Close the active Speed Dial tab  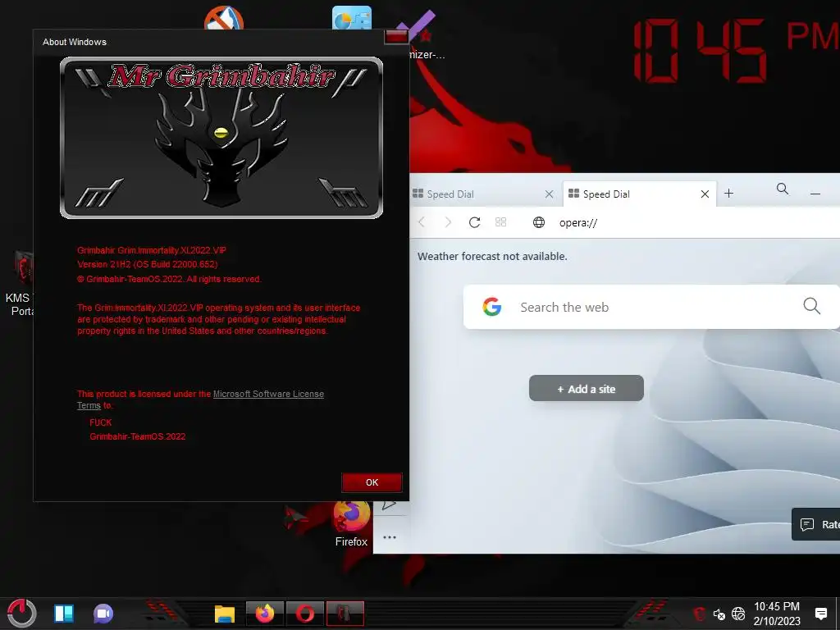(705, 194)
